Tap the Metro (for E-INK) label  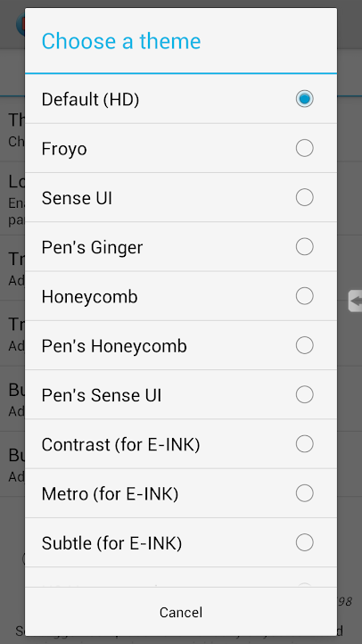point(110,493)
